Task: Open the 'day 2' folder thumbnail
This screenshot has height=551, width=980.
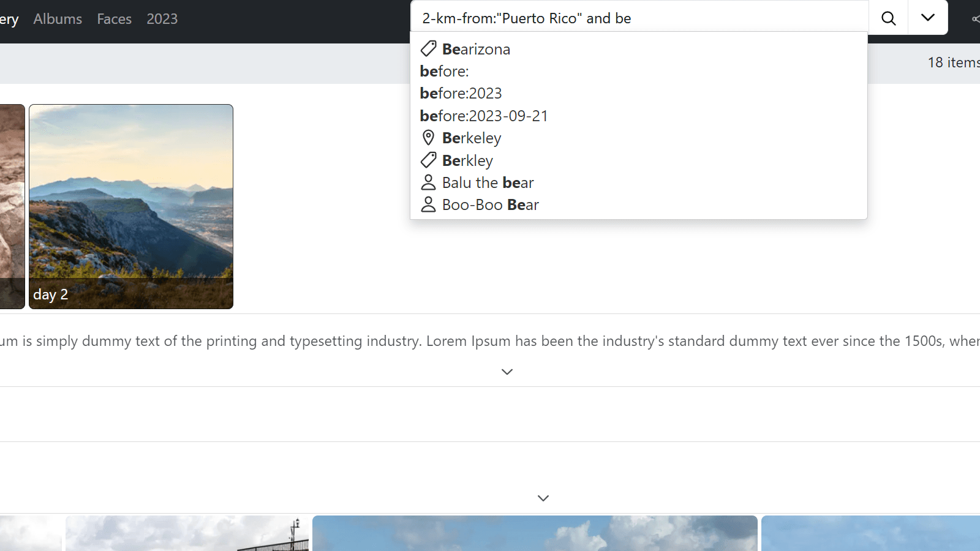Action: (131, 206)
